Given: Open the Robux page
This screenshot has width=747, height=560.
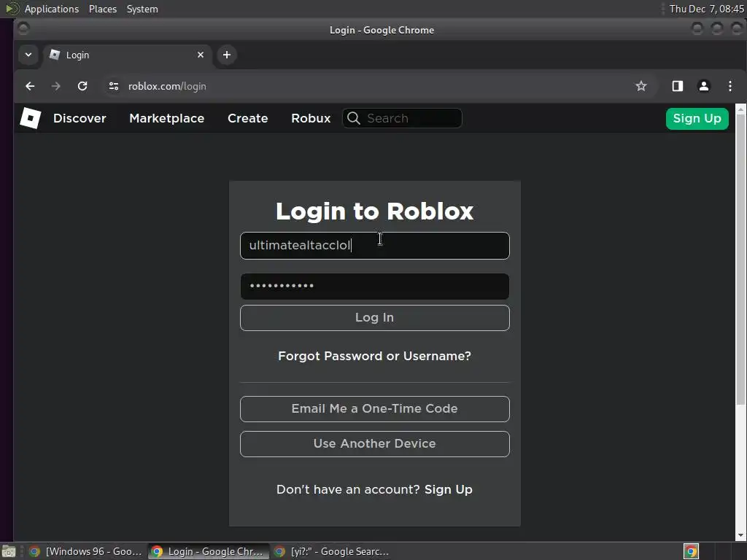Looking at the screenshot, I should (311, 118).
